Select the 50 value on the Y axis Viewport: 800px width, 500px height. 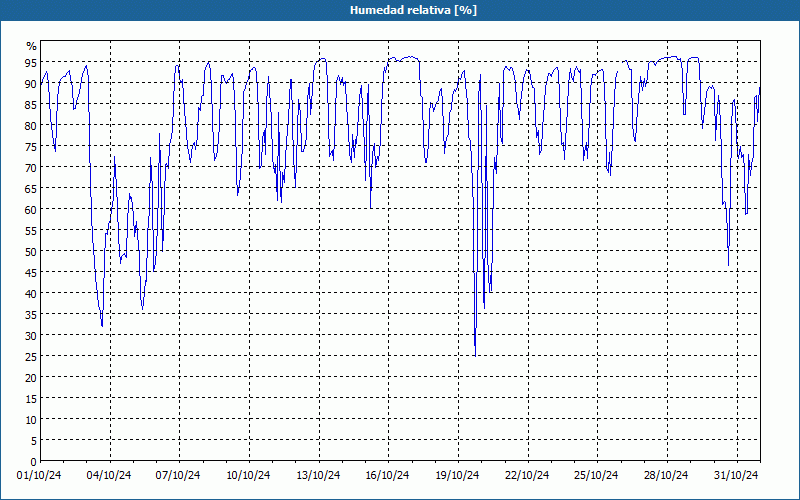(x=31, y=252)
